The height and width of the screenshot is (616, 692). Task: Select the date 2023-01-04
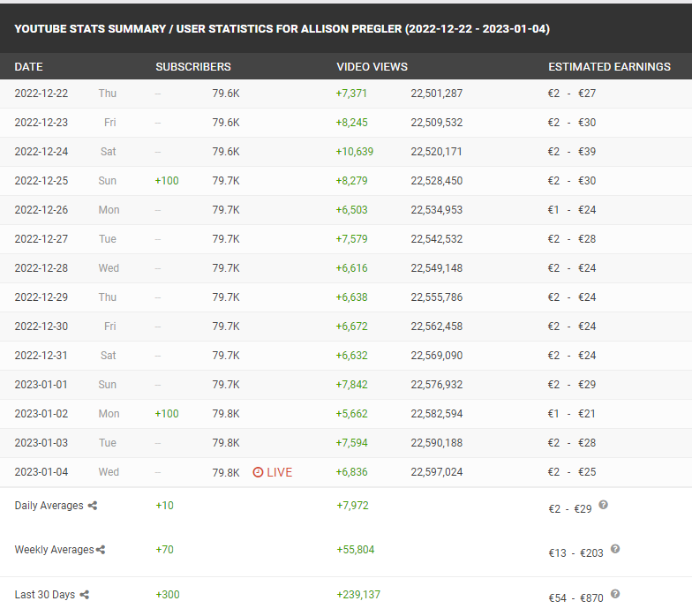(41, 472)
